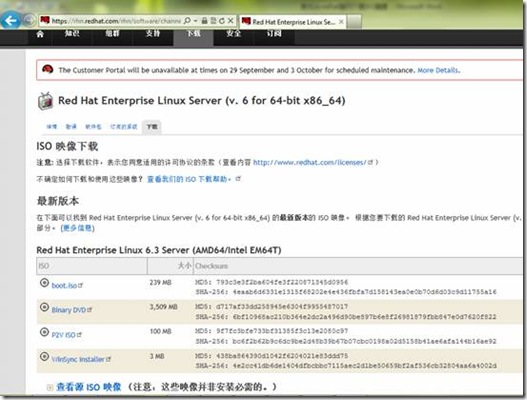Click the download icon beside boot.iso
The width and height of the screenshot is (527, 400).
coord(44,283)
